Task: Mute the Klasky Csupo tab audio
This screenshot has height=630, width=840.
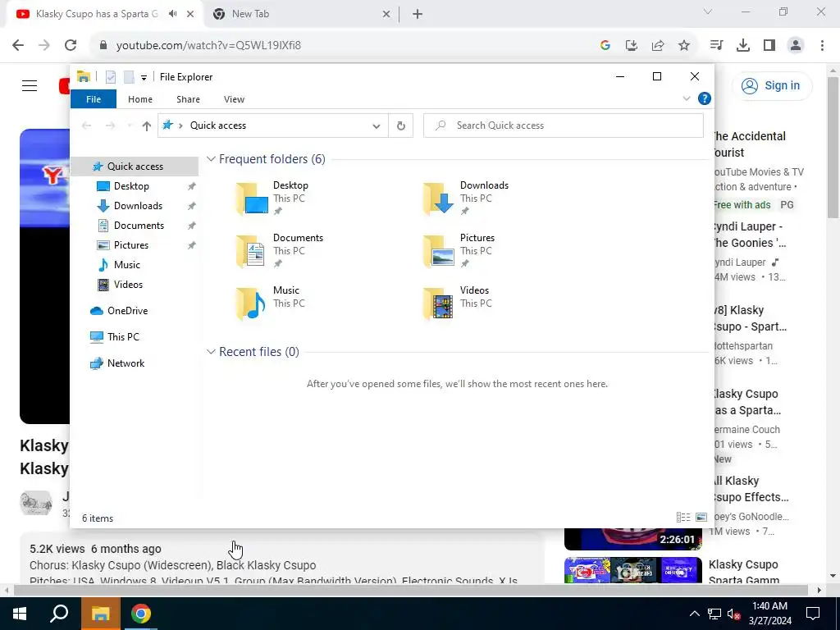Action: 172,14
